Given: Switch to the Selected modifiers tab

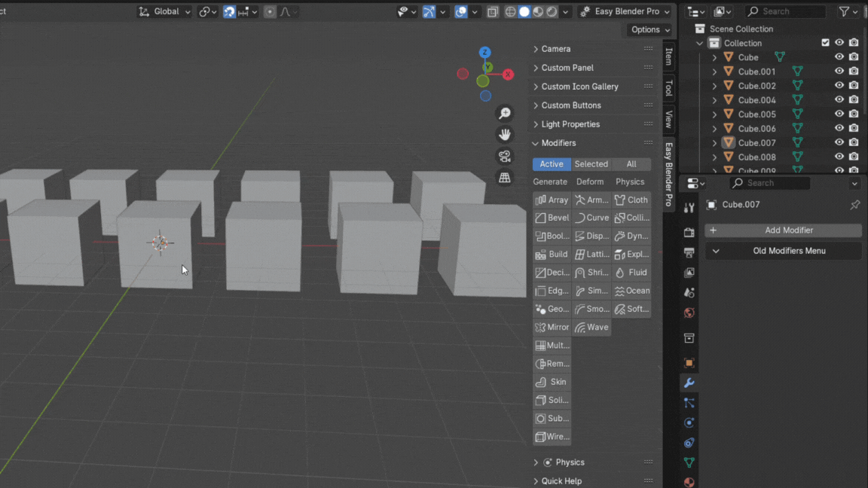Looking at the screenshot, I should [591, 164].
